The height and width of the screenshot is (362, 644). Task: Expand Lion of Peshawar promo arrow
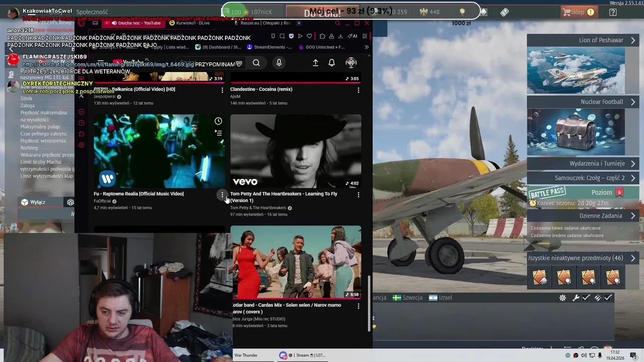point(633,40)
